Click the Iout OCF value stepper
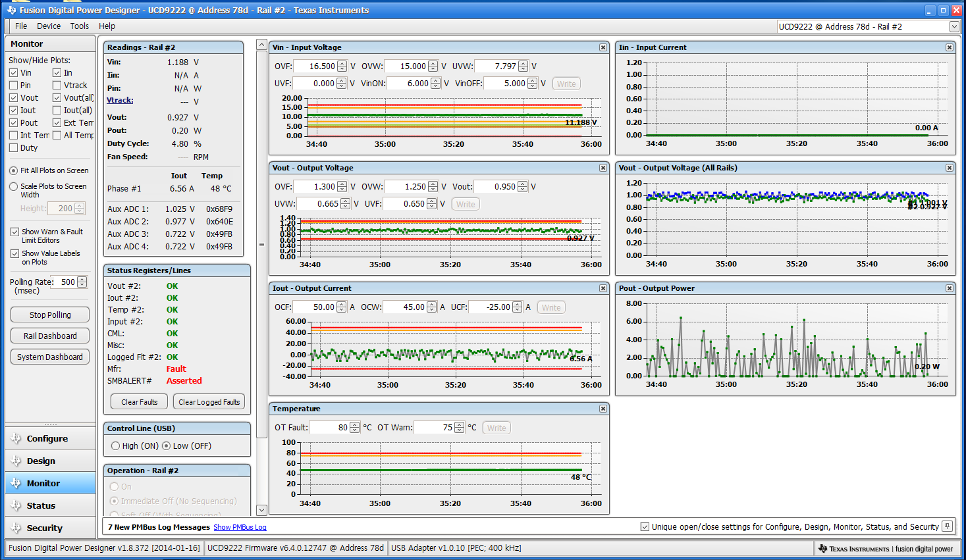This screenshot has width=966, height=560. (341, 307)
